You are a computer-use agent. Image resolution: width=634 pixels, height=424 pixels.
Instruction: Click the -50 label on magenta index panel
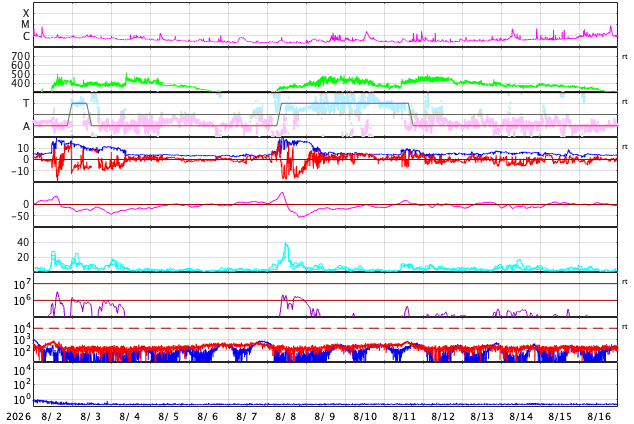(x=20, y=216)
